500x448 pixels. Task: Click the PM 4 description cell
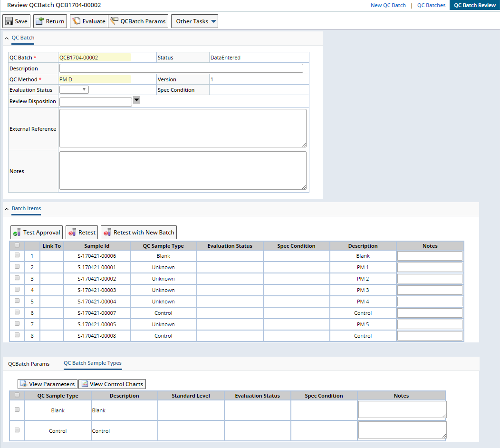(x=363, y=302)
